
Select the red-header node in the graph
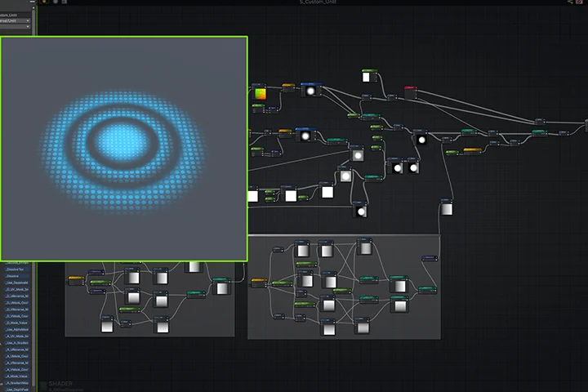coord(411,92)
